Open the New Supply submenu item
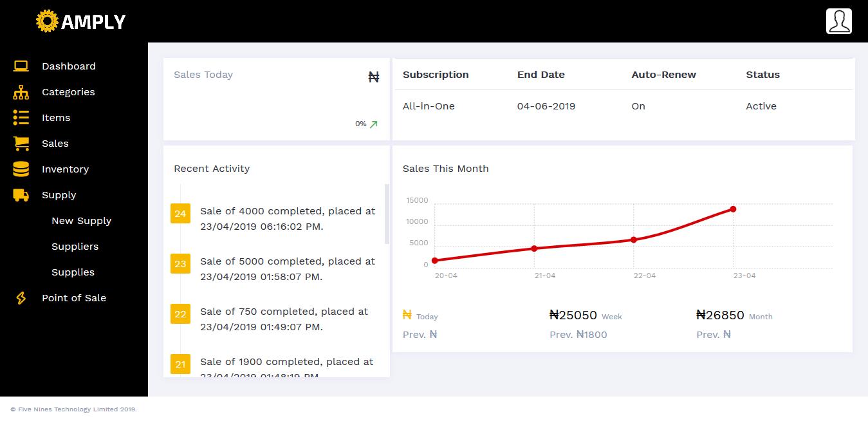The image size is (868, 421). pyautogui.click(x=81, y=221)
